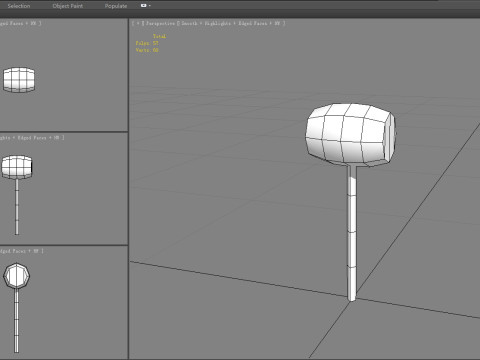Expand the small arrow next to ribbon toggle icon
The height and width of the screenshot is (360, 480).
pyautogui.click(x=150, y=6)
